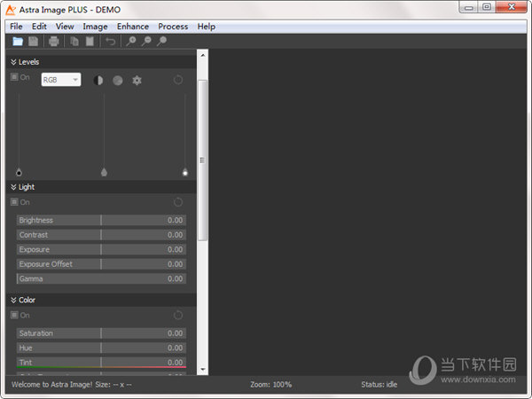Click the Color reset circular arrow
Viewport: 532px width, 399px height.
click(x=178, y=315)
